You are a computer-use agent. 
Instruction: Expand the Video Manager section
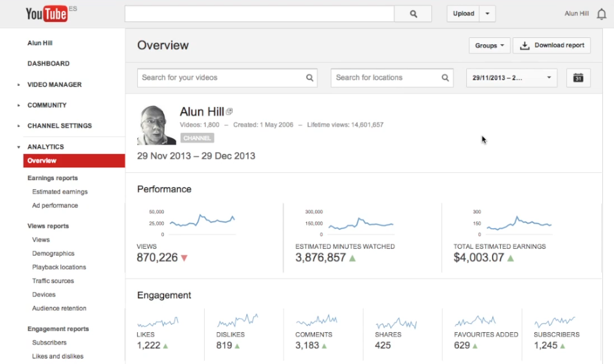click(x=18, y=85)
